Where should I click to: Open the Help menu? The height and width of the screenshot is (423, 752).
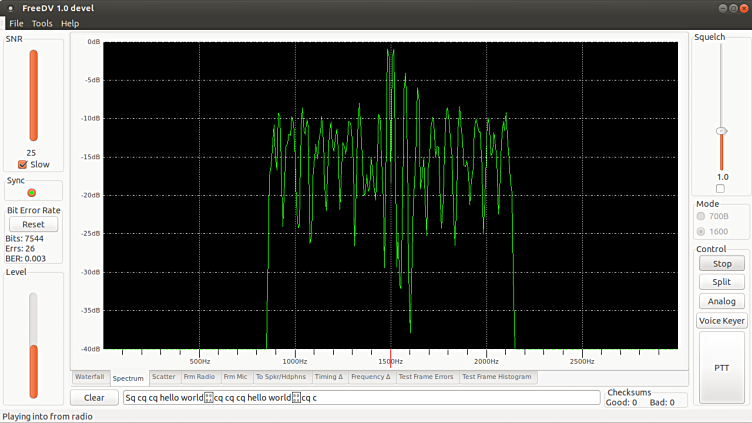70,23
